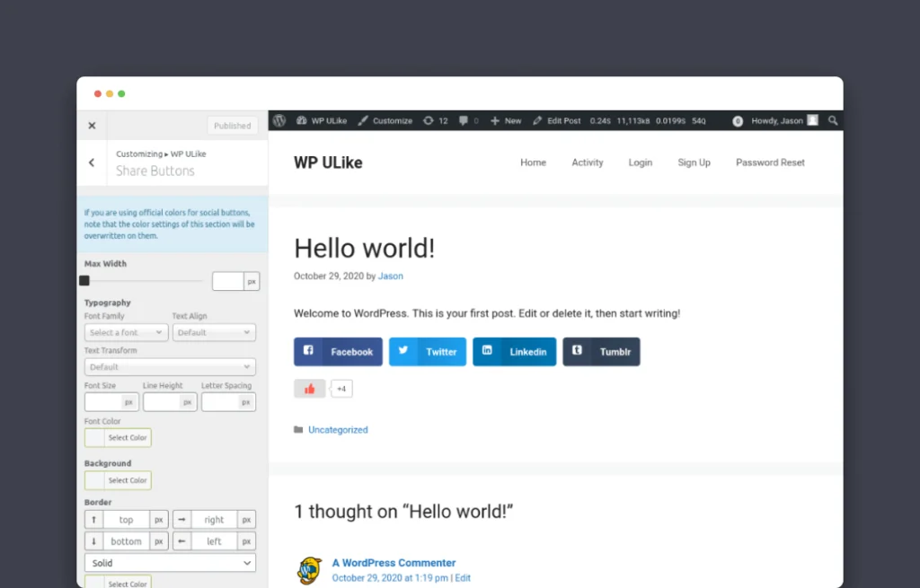This screenshot has height=588, width=920.
Task: Click Customize in the admin bar
Action: 385,121
